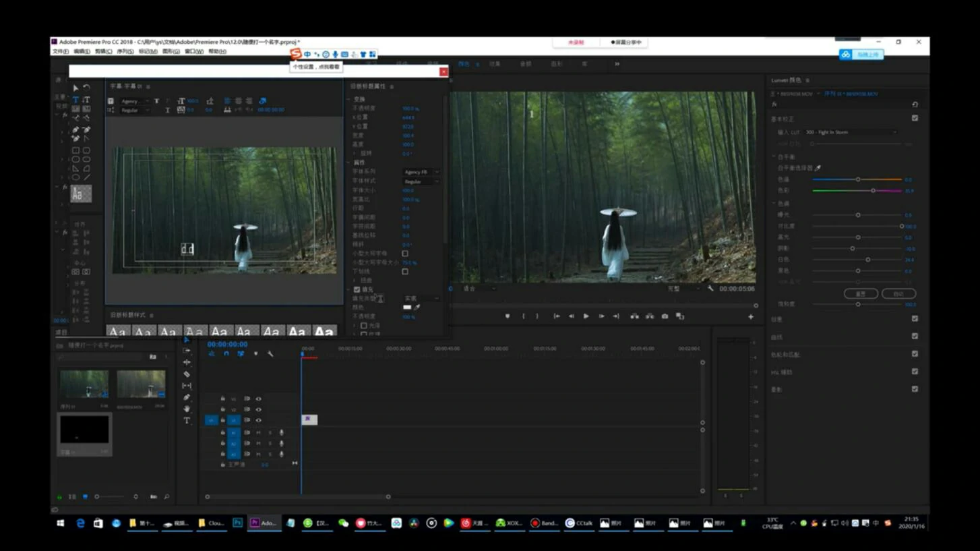Open the Input LUT dropdown in Lumetri
This screenshot has height=551, width=980.
(851, 132)
